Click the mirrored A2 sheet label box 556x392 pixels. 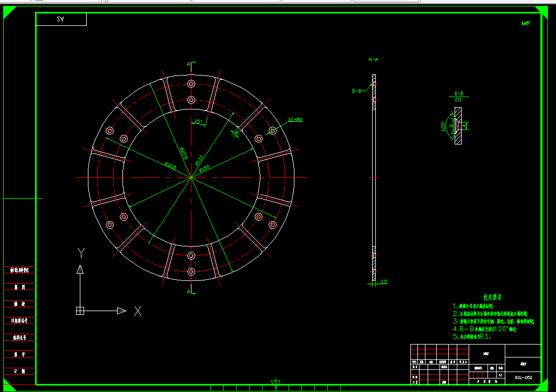point(61,19)
